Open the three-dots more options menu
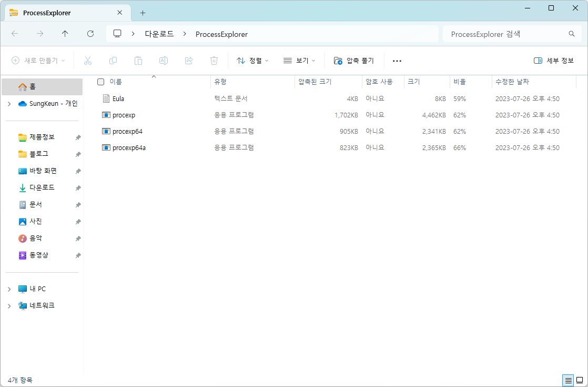The width and height of the screenshot is (588, 387). pyautogui.click(x=397, y=61)
